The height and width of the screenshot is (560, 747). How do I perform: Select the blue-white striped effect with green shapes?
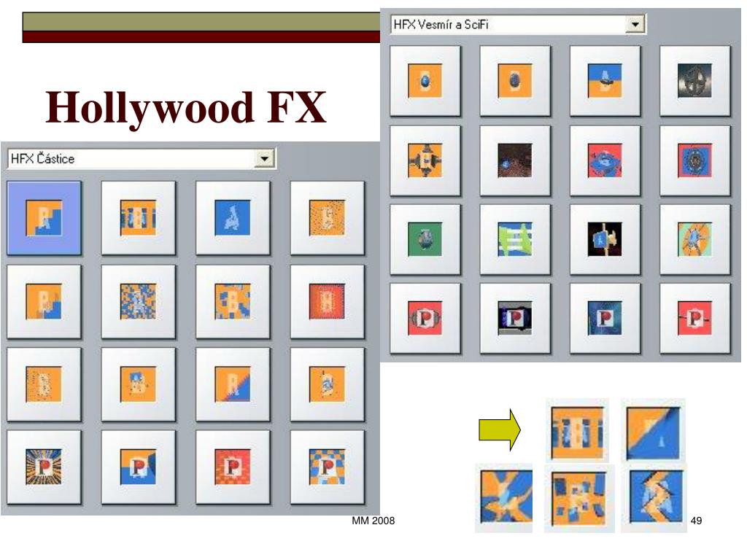pos(515,239)
